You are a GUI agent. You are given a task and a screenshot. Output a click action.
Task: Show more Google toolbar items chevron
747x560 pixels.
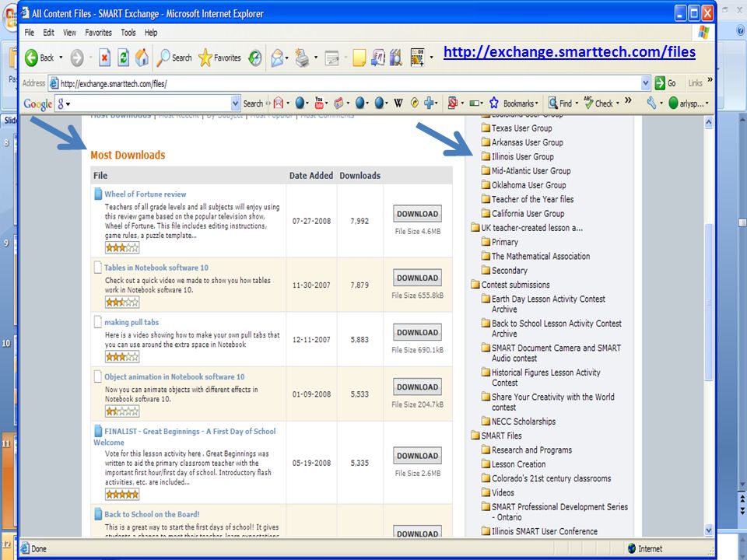point(629,100)
